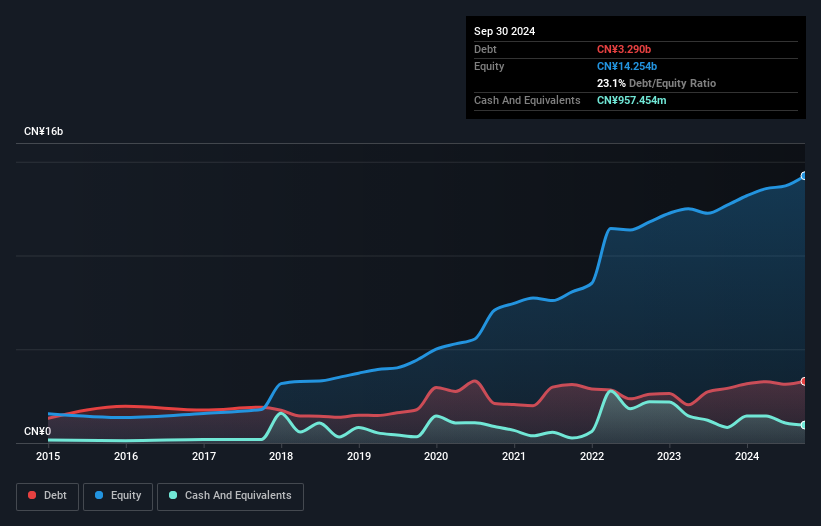Toggle the Equity series legend button
Viewport: 821px width, 526px height.
pyautogui.click(x=118, y=496)
